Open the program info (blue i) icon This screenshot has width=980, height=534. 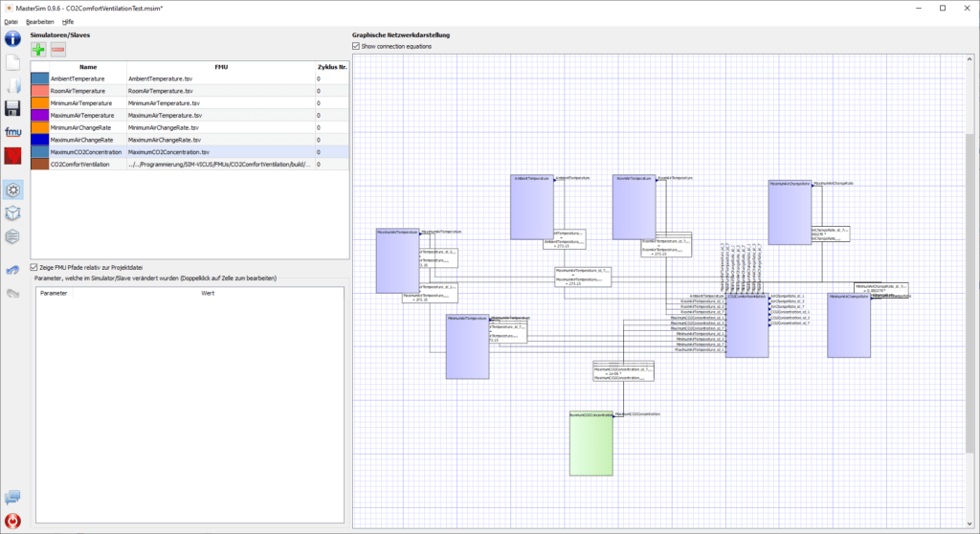click(x=12, y=39)
